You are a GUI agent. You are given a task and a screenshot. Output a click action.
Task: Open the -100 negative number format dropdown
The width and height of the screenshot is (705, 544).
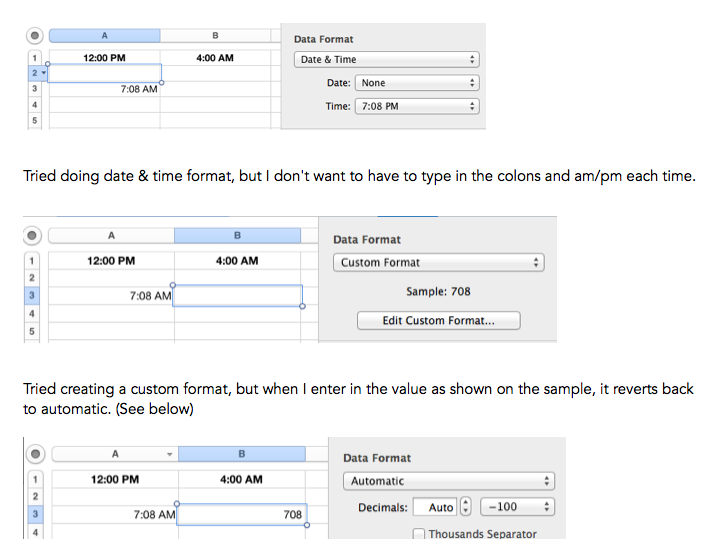tap(517, 507)
